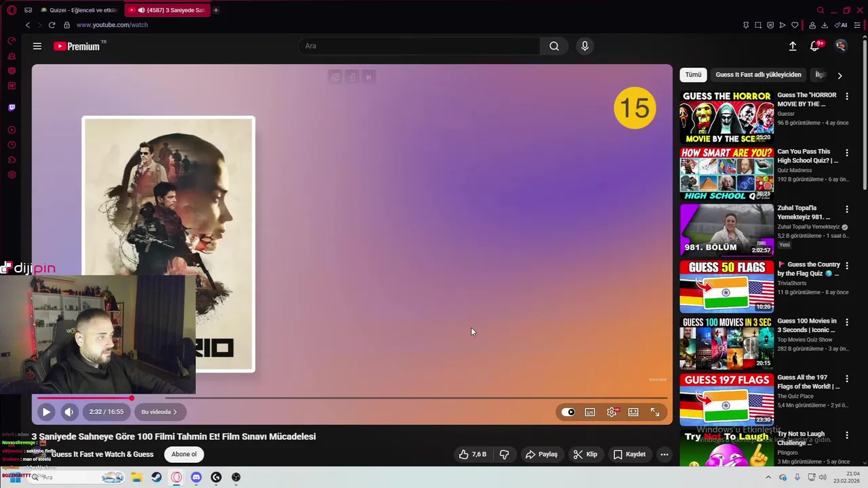Play the paused video
Image resolution: width=868 pixels, height=488 pixels.
[x=46, y=411]
